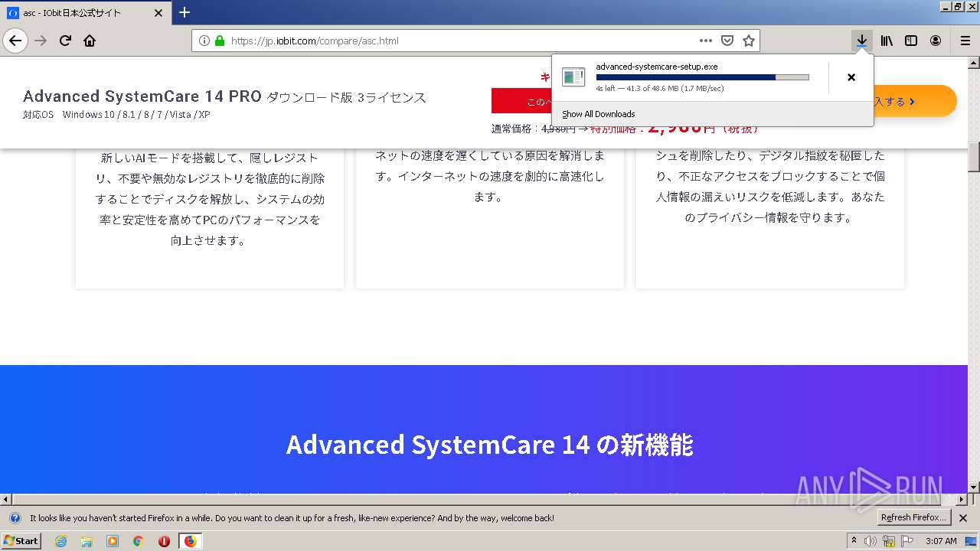The width and height of the screenshot is (980, 551).
Task: Click the Refresh Firefox button
Action: click(x=914, y=518)
